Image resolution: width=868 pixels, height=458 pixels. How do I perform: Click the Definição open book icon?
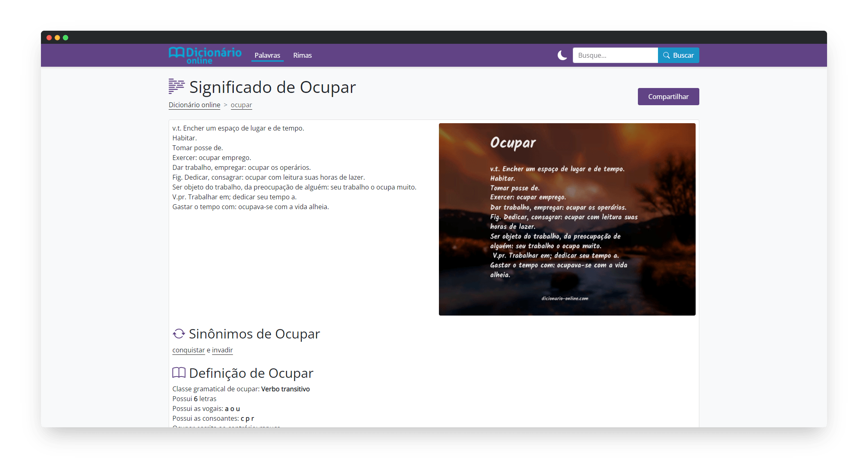point(179,372)
